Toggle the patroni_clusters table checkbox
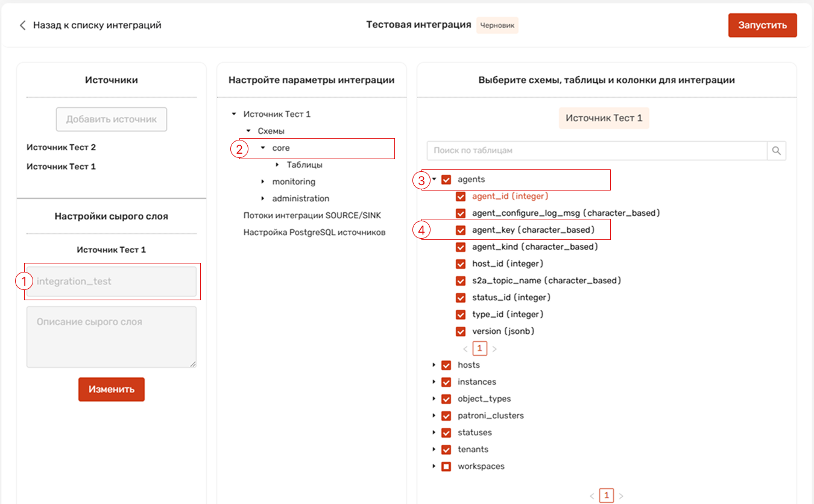814x504 pixels. (446, 416)
